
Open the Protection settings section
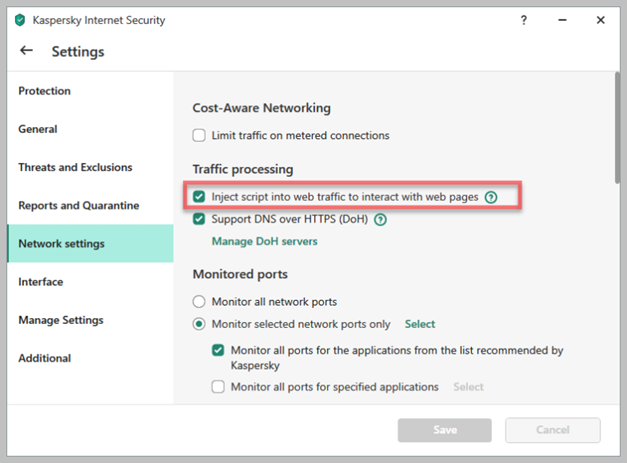(x=45, y=91)
